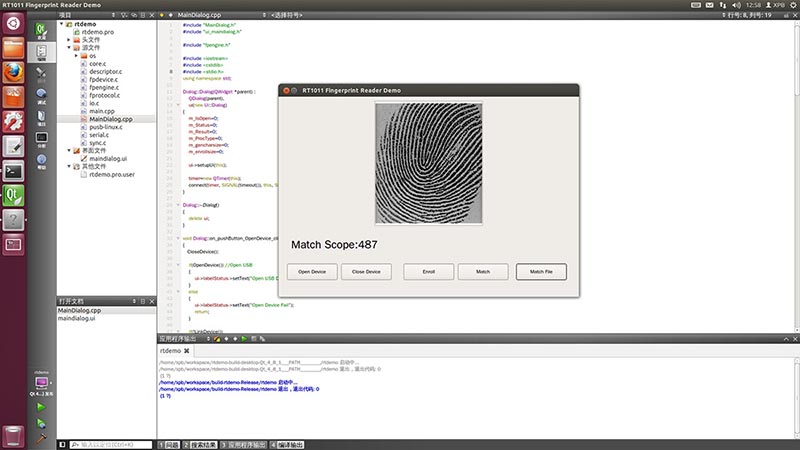
Task: Select maindialog.ui in the project tree
Action: click(108, 159)
